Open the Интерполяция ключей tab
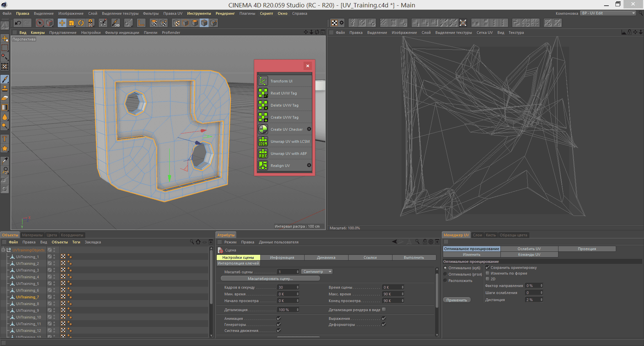 pos(238,263)
